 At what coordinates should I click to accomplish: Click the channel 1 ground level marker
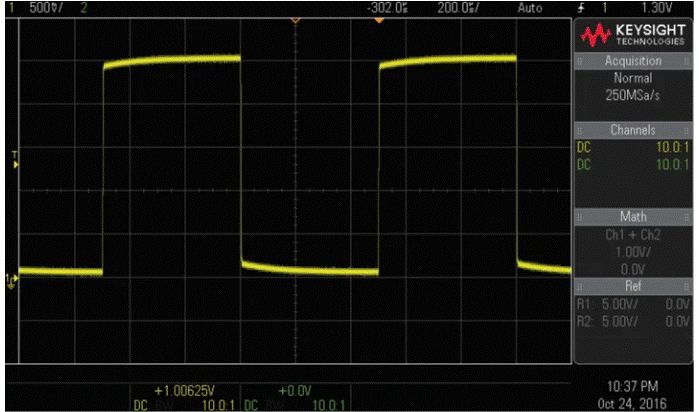11,278
